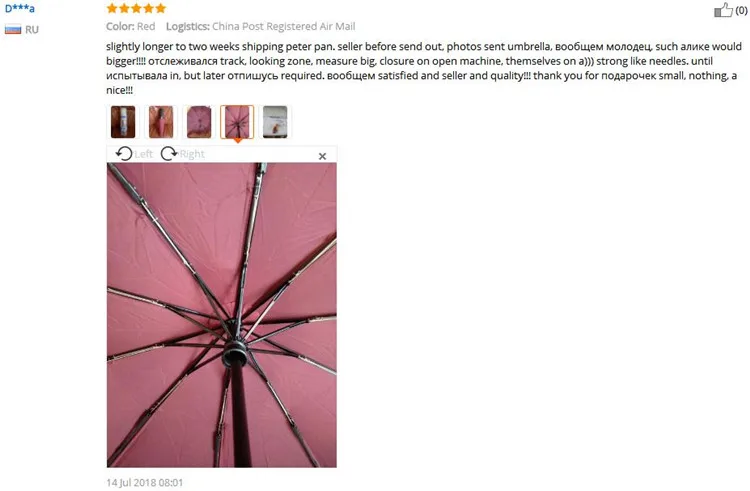
Task: Close the enlarged photo viewer
Action: (x=322, y=156)
